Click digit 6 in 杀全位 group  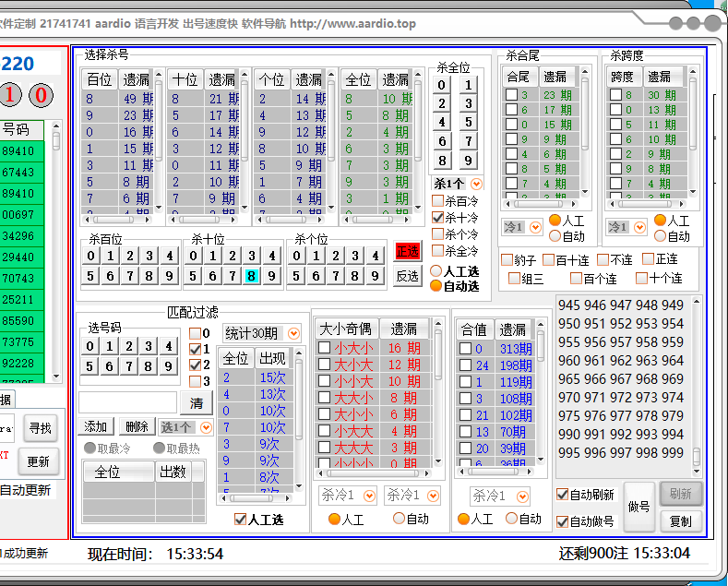pos(442,141)
